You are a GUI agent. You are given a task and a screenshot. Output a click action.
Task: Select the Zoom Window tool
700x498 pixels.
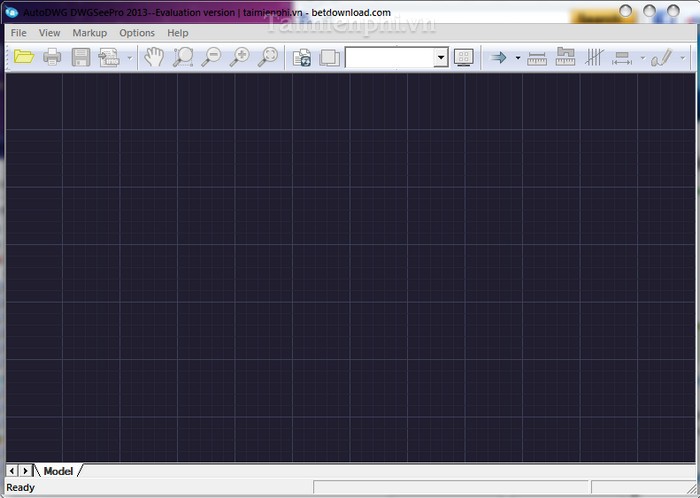click(x=183, y=57)
